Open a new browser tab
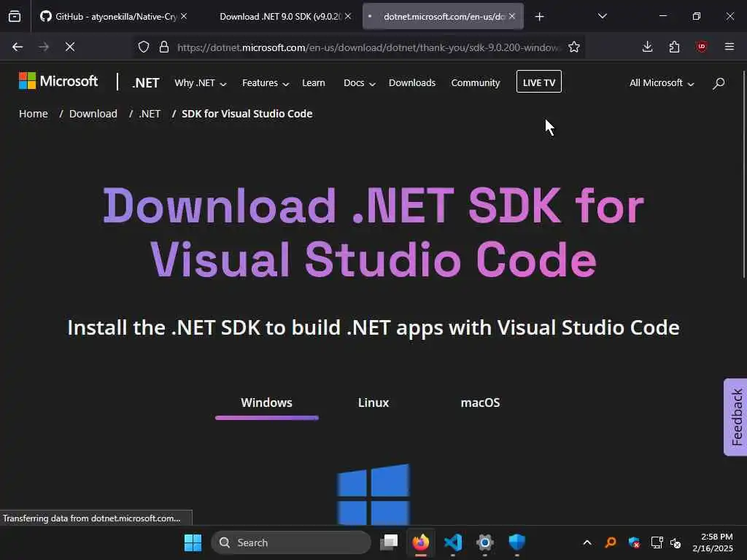The image size is (747, 560). point(539,17)
